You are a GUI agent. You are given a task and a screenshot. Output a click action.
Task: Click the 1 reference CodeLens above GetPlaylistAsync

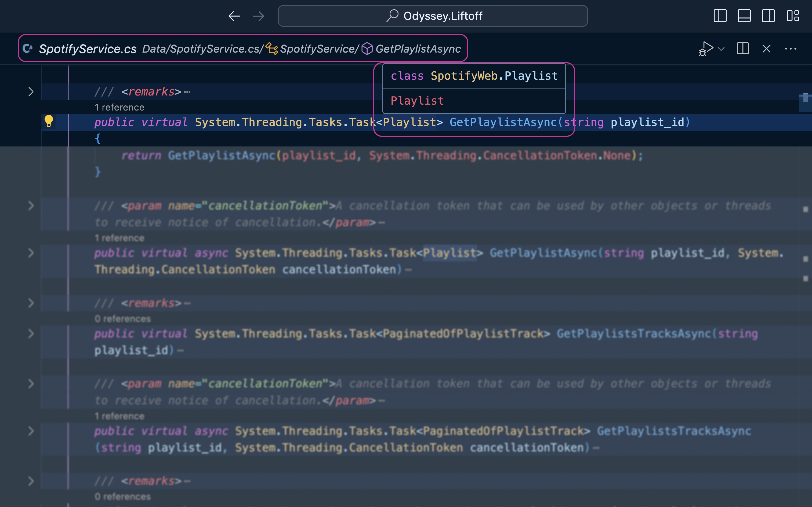tap(119, 107)
